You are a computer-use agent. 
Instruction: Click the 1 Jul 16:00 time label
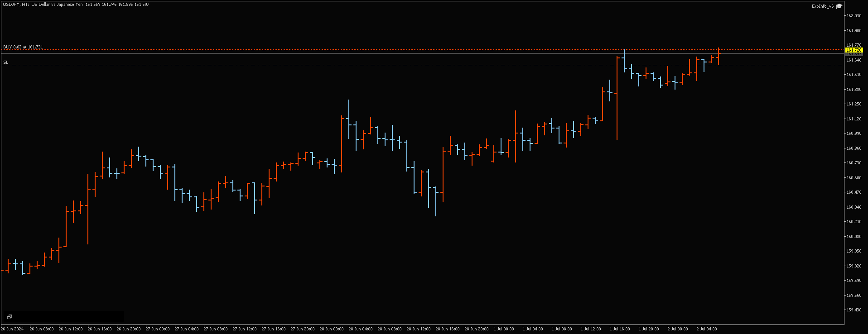coord(620,329)
